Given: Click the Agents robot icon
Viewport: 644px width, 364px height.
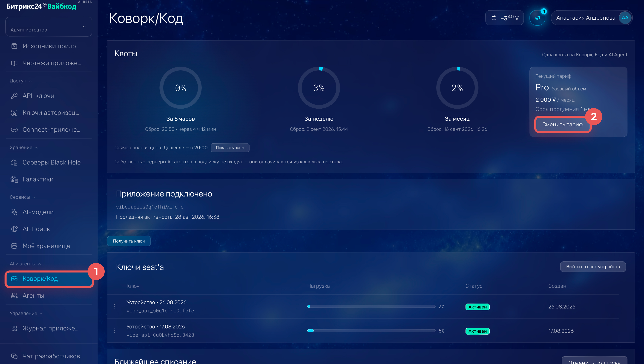Looking at the screenshot, I should coord(14,295).
